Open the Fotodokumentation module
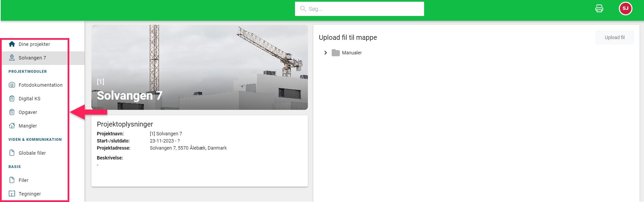 click(40, 85)
